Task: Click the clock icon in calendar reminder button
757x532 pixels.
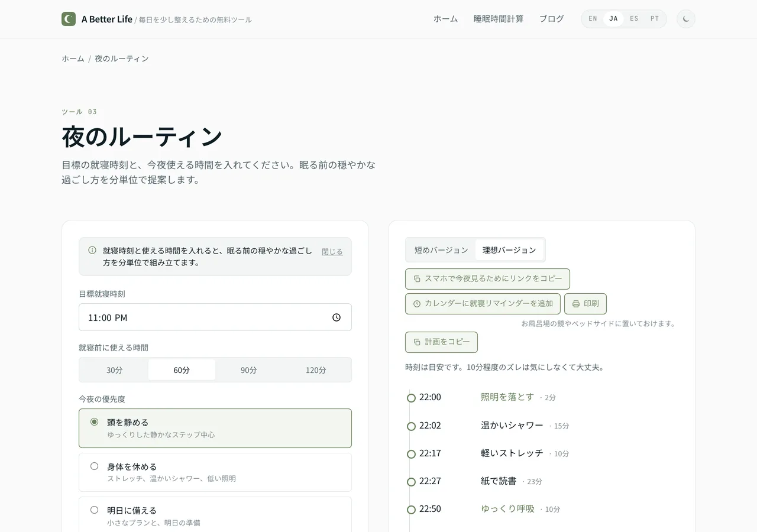Action: [x=417, y=304]
